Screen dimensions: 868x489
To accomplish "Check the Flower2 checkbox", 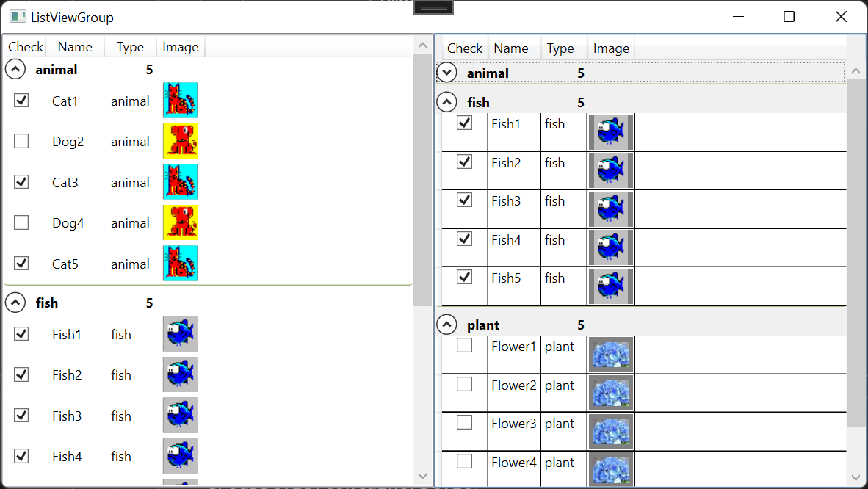I will (x=464, y=384).
